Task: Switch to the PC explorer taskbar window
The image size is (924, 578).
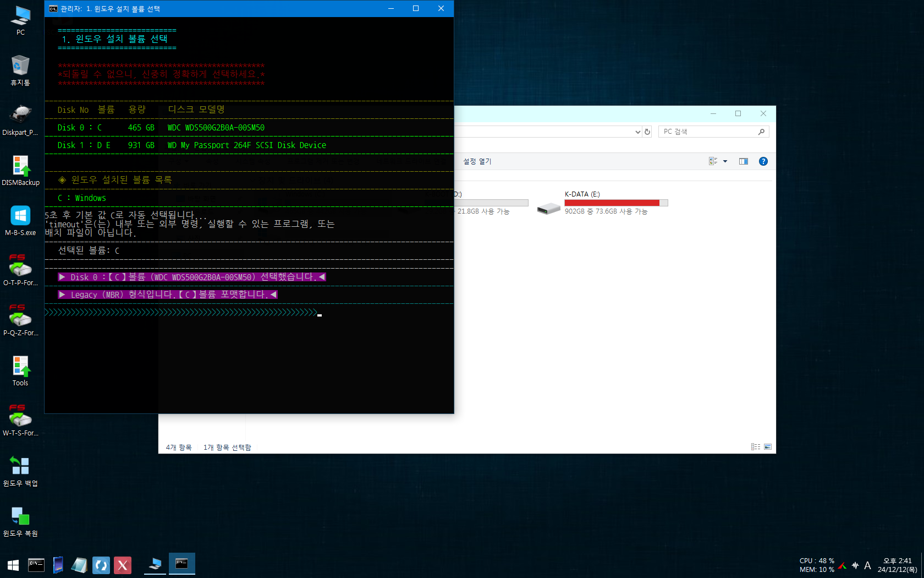Action: click(x=155, y=564)
